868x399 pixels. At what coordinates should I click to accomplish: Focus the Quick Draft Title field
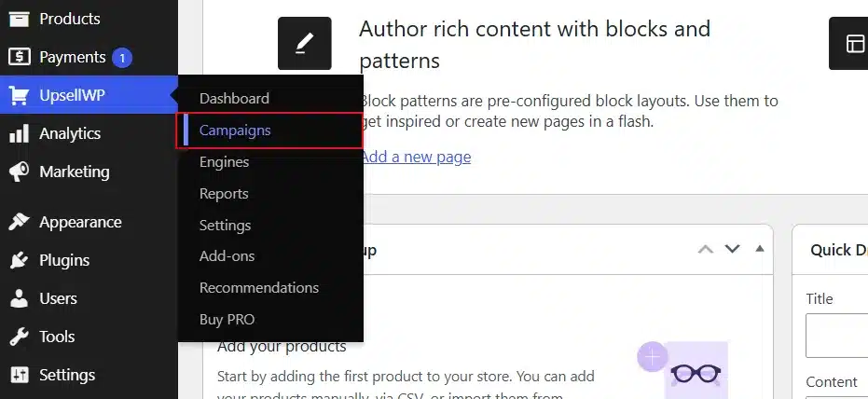[836, 336]
